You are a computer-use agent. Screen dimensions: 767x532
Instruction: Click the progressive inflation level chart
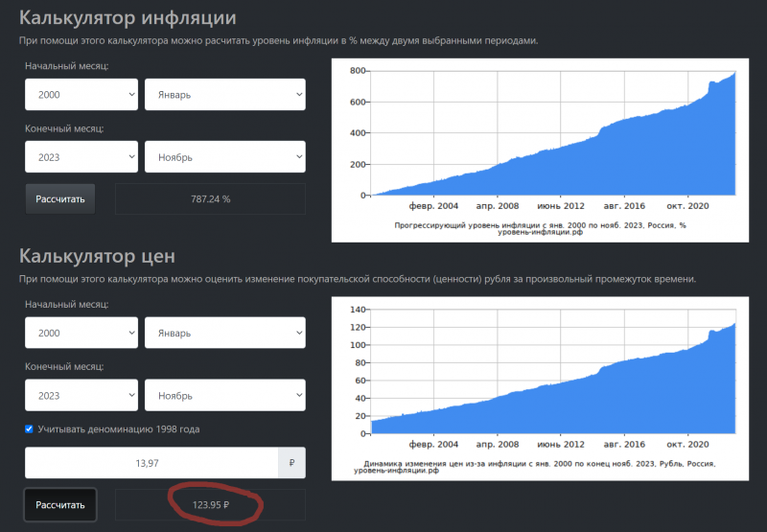(540, 150)
